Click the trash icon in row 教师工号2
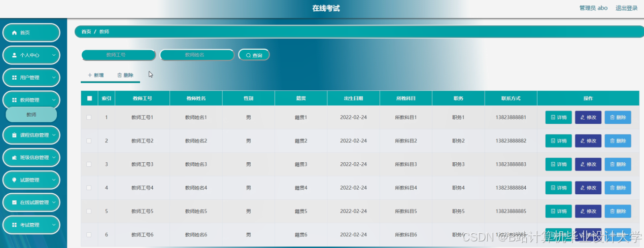The image size is (644, 248). coord(612,141)
